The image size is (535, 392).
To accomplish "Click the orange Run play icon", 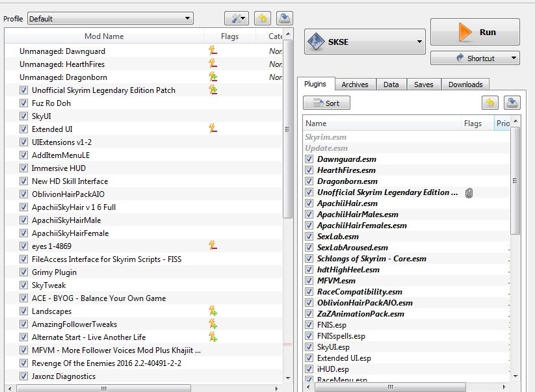I will point(465,32).
